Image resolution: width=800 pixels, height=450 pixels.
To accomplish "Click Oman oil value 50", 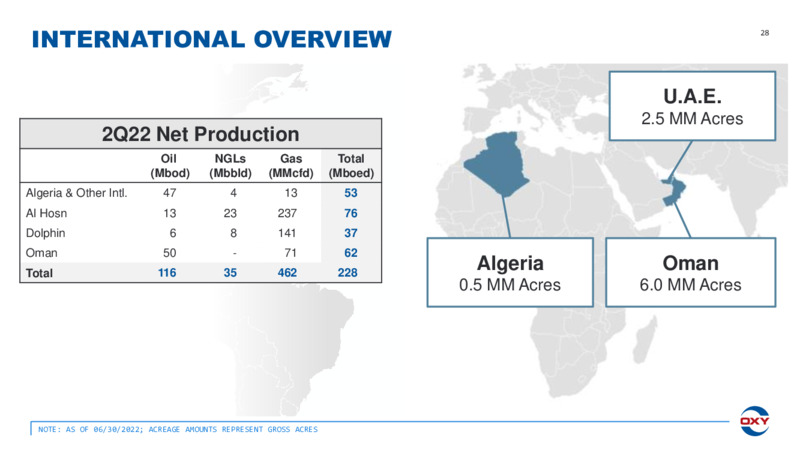I will (169, 253).
